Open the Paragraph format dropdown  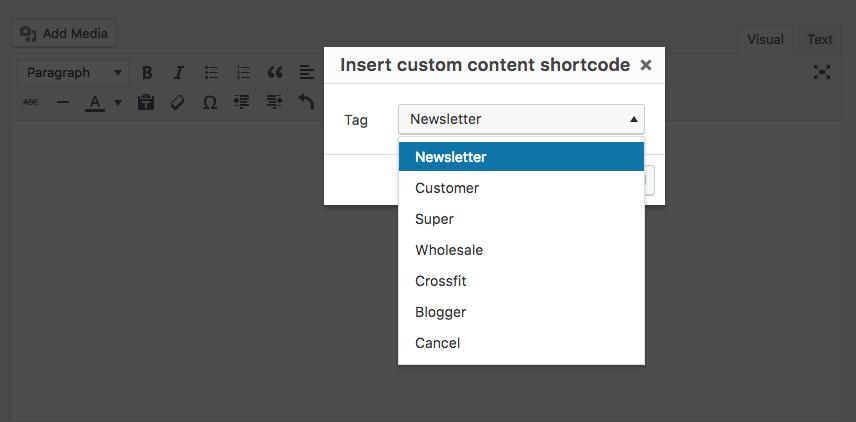click(73, 73)
